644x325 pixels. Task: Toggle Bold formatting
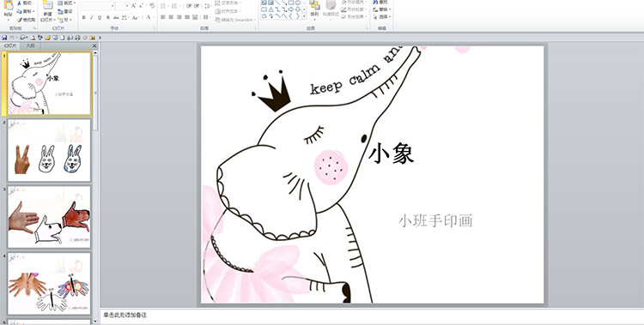point(84,18)
